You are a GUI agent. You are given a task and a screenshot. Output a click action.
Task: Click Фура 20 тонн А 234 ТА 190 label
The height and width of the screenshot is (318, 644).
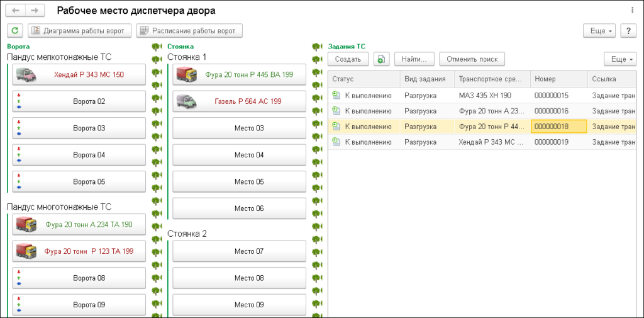[x=89, y=224]
